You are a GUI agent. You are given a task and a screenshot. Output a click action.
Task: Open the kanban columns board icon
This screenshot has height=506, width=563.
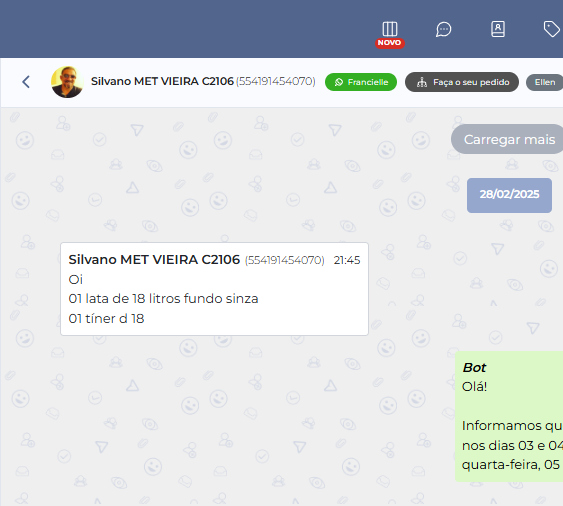[390, 29]
